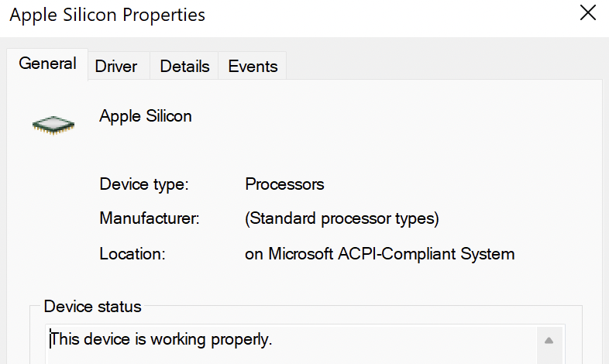Viewport: 609px width, 364px height.
Task: Click the "on Microsoft ACPI-Compliant System" text
Action: click(x=380, y=254)
